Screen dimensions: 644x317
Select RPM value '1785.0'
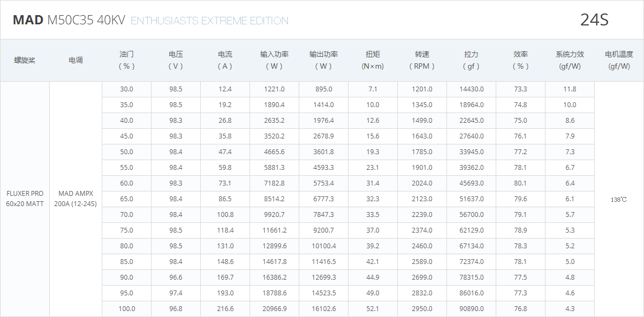422,152
